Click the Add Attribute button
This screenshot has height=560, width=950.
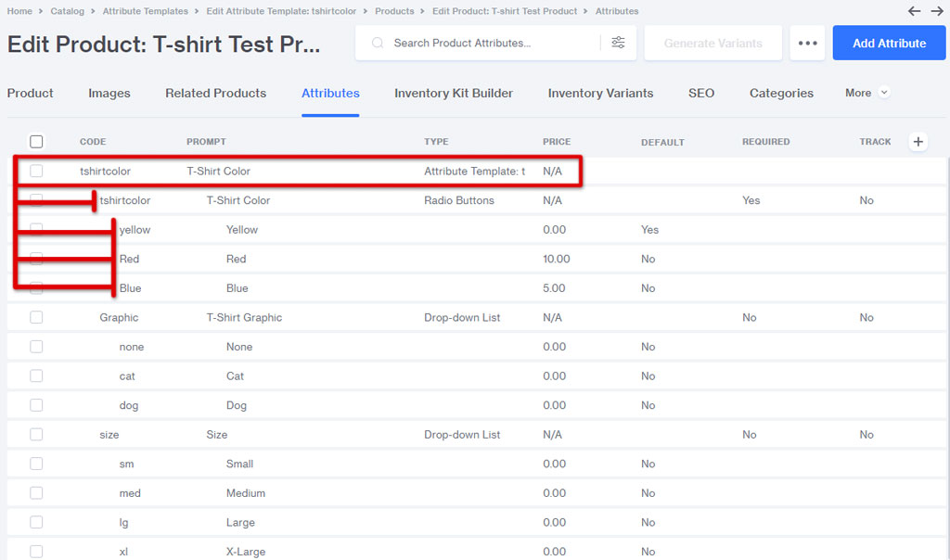tap(888, 43)
